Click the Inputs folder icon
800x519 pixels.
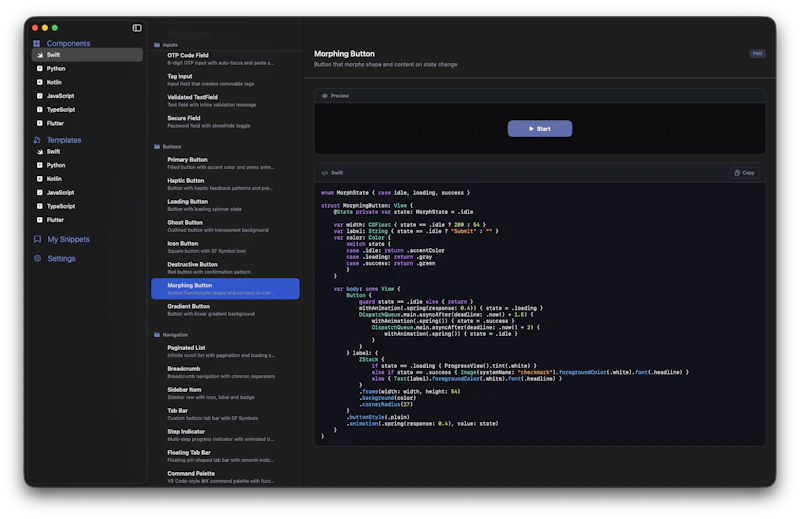(157, 45)
